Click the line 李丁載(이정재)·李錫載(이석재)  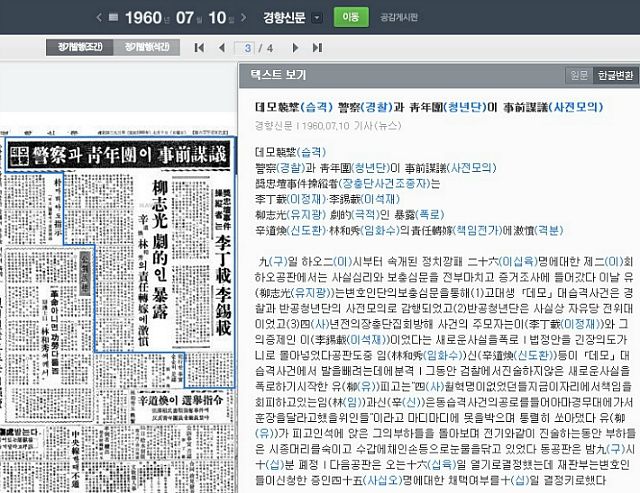tap(327, 199)
